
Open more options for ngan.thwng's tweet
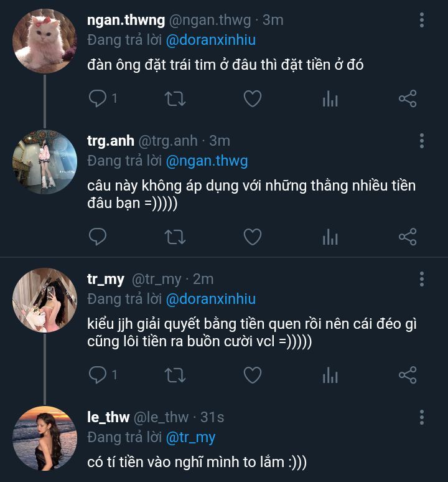point(422,21)
